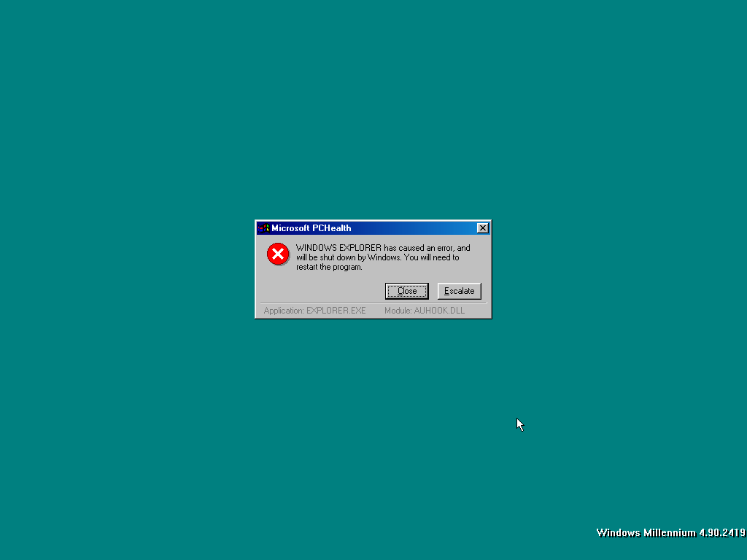Image resolution: width=747 pixels, height=560 pixels.
Task: Click the 'Module: AUHOOK.DLL' text
Action: pyautogui.click(x=425, y=311)
